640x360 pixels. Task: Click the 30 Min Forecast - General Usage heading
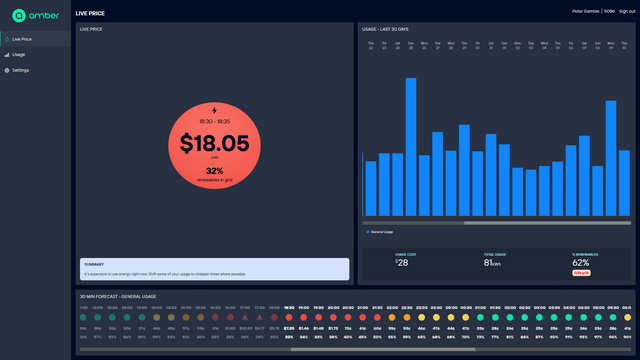[118, 297]
